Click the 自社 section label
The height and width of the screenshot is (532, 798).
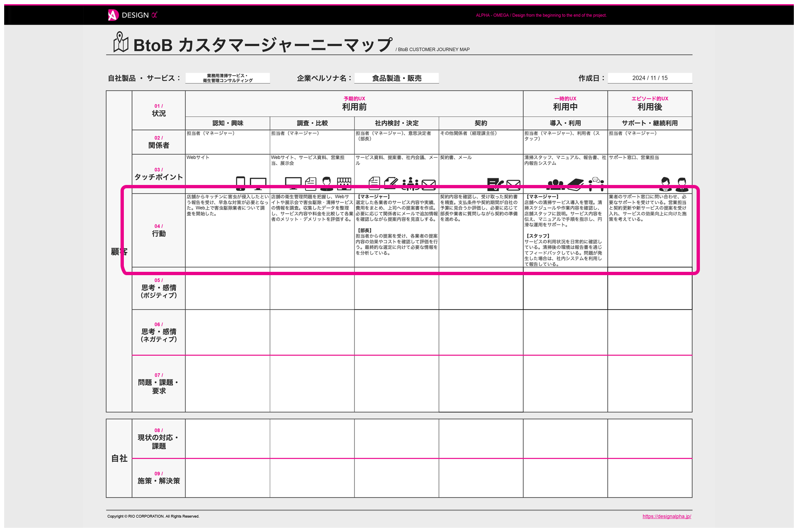point(119,458)
